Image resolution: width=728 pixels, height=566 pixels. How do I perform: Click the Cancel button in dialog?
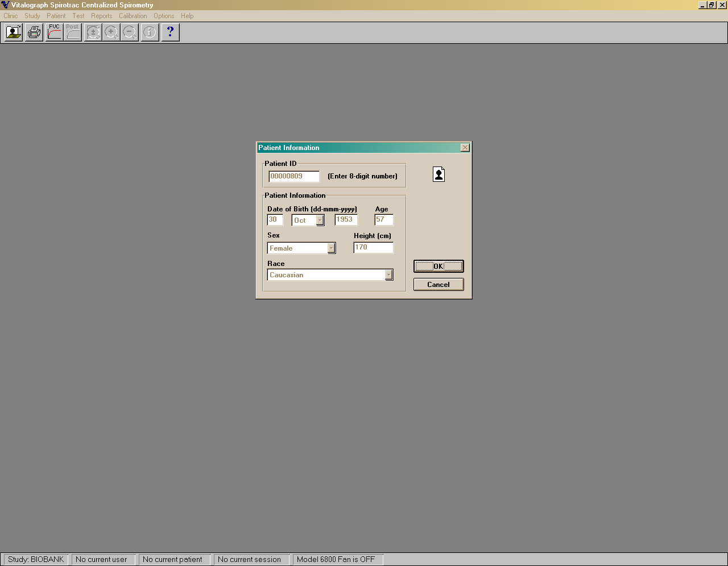(x=438, y=285)
